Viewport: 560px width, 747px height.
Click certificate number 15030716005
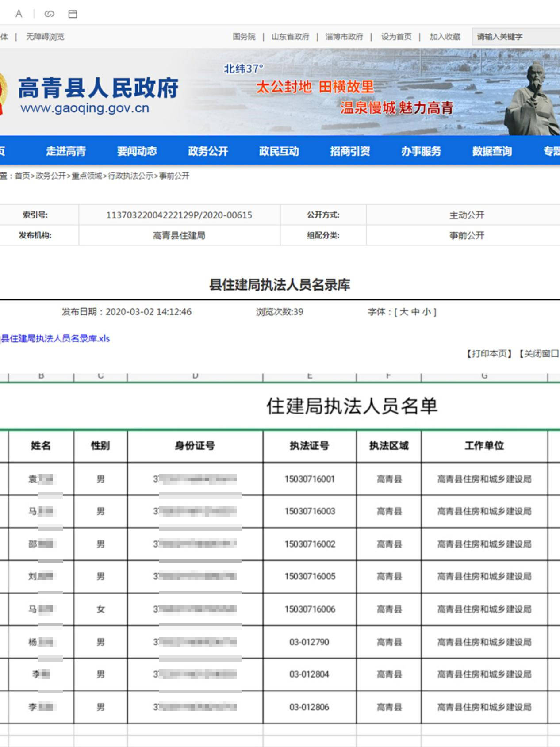point(310,576)
